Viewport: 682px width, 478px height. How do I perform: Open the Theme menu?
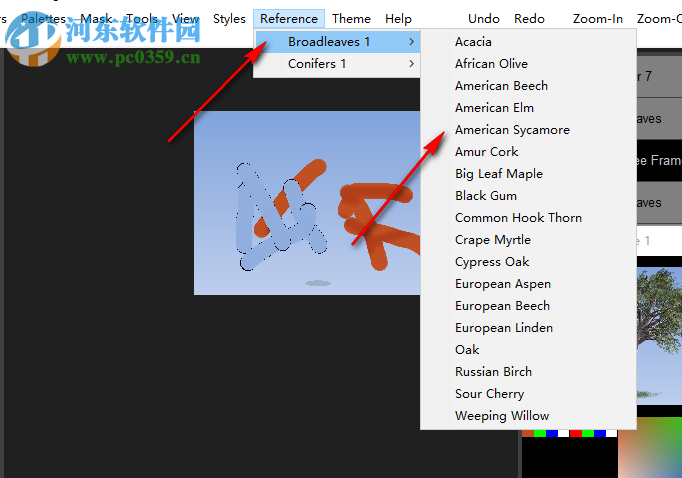(351, 19)
